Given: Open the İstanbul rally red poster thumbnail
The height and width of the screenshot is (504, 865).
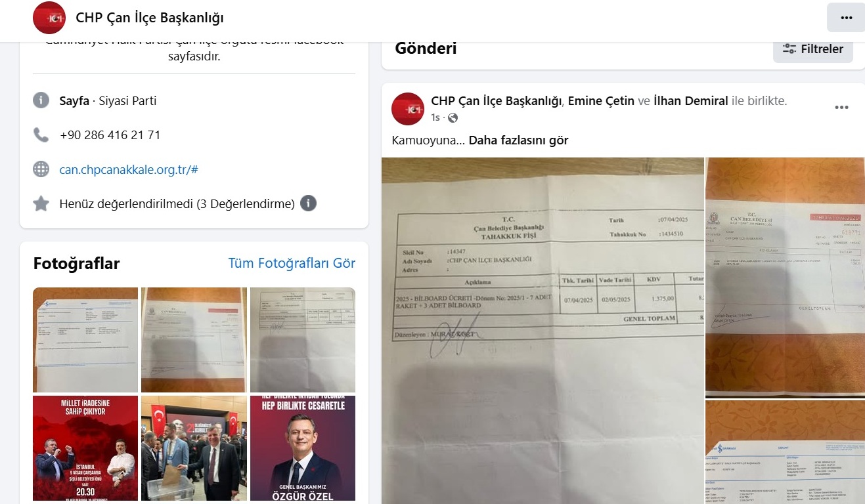Looking at the screenshot, I should pos(85,448).
